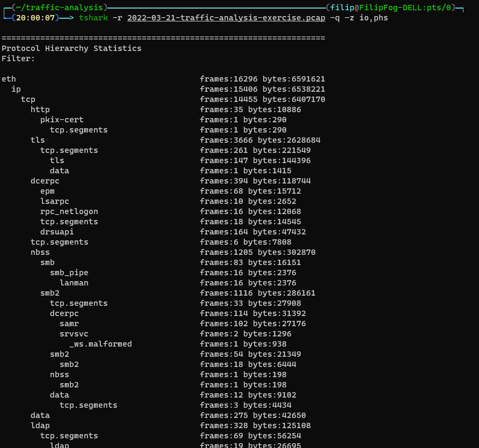Image resolution: width=479 pixels, height=448 pixels.
Task: Click the pkix-cert protocol entry
Action: tap(62, 120)
